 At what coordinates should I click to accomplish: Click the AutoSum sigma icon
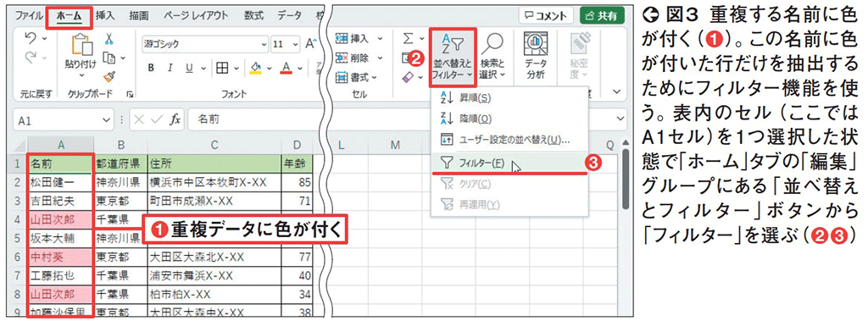(x=408, y=39)
